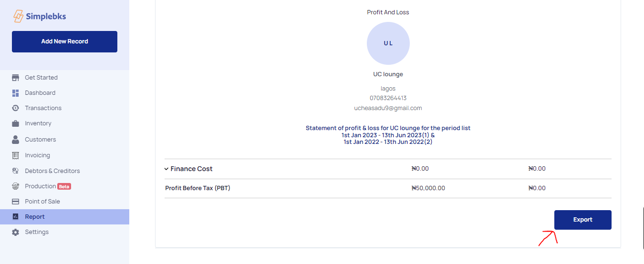
Task: Click the Report chart icon
Action: pyautogui.click(x=15, y=217)
